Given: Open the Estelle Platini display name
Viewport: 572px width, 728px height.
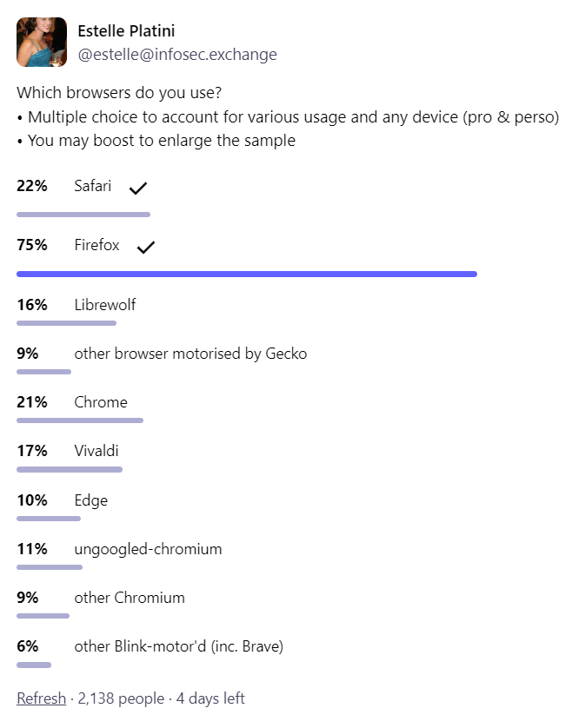Looking at the screenshot, I should (126, 31).
